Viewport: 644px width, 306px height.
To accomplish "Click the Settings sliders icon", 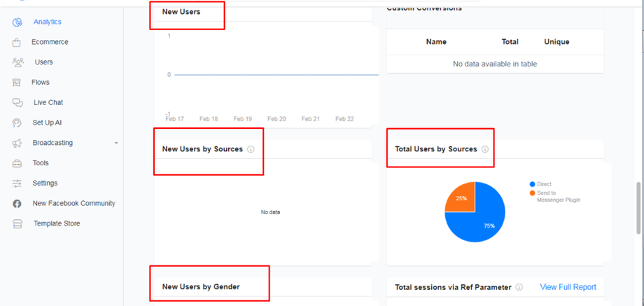I will 17,183.
